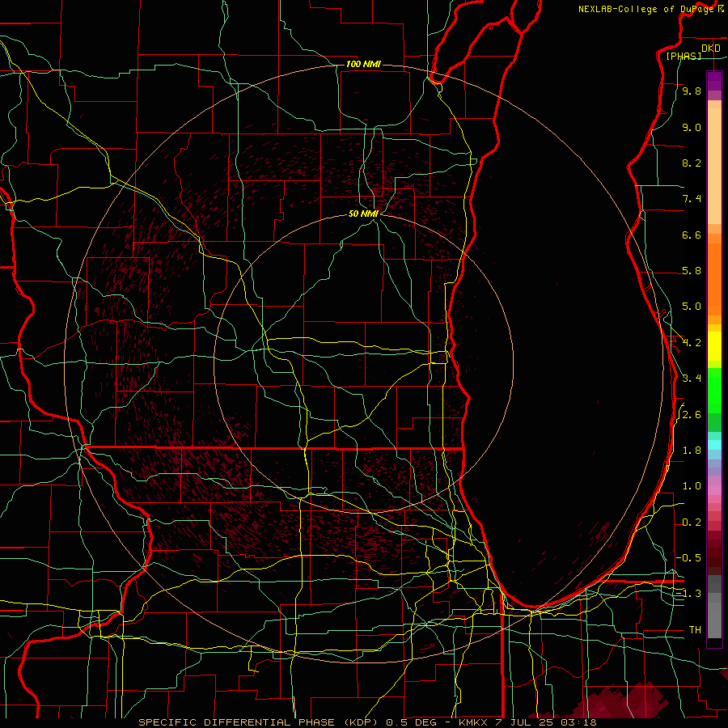Click the 7.4 value on the color scale
The height and width of the screenshot is (728, 728).
tap(692, 199)
